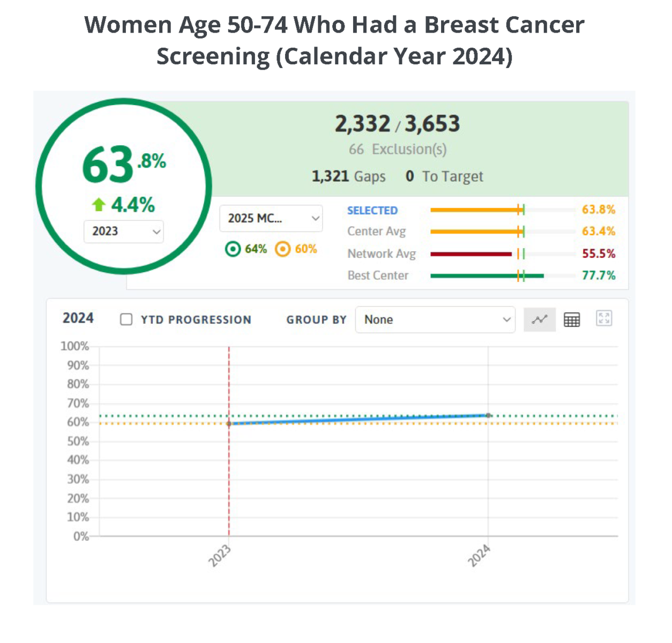672x643 pixels.
Task: Click the 2024 data point on chart
Action: tap(488, 415)
